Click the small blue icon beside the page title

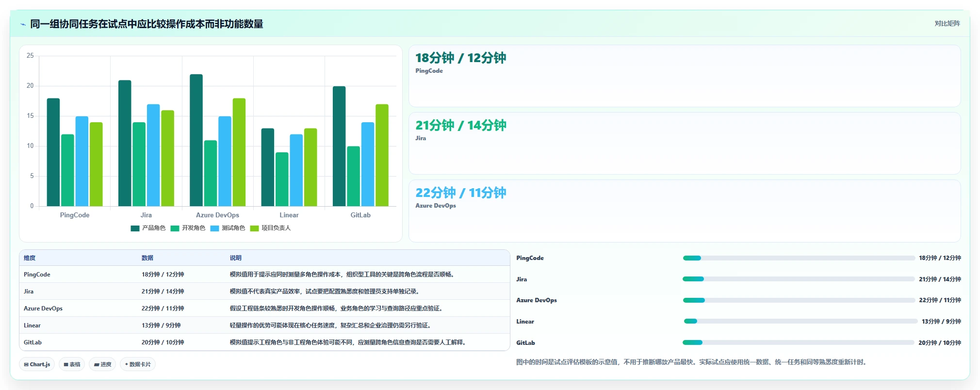tap(23, 24)
